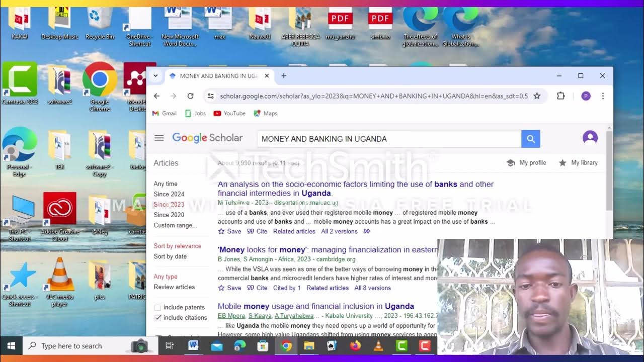Screen dimensions: 644x362
Task: Open Microsoft Store on taskbar
Action: 263,346
